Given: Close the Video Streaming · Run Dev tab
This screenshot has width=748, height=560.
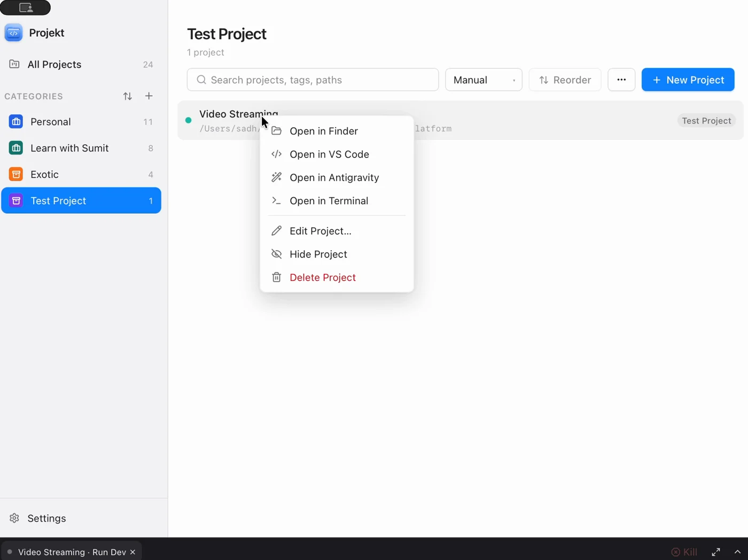Looking at the screenshot, I should click(x=133, y=552).
